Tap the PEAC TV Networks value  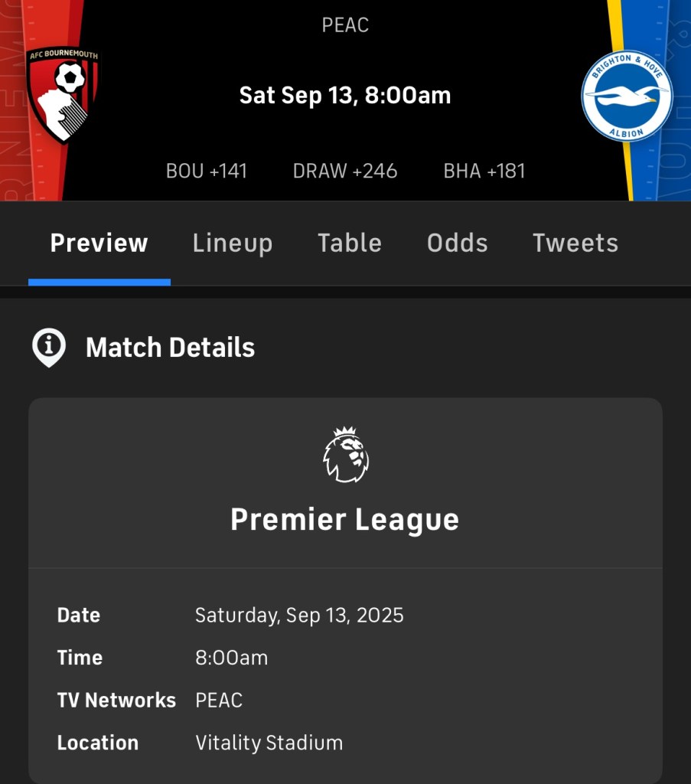coord(219,701)
